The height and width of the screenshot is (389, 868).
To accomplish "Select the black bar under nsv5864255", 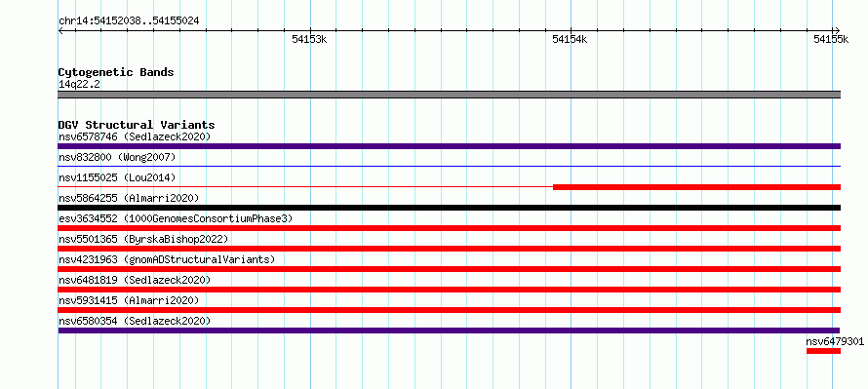I will [x=450, y=208].
